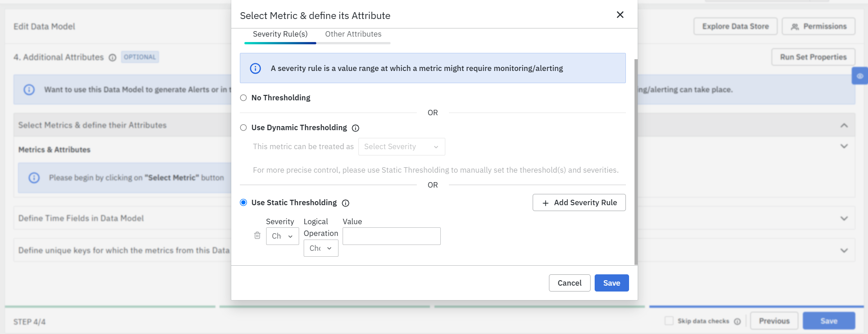The width and height of the screenshot is (868, 334).
Task: Click info icon next to Use Static Thresholding
Action: (x=346, y=203)
